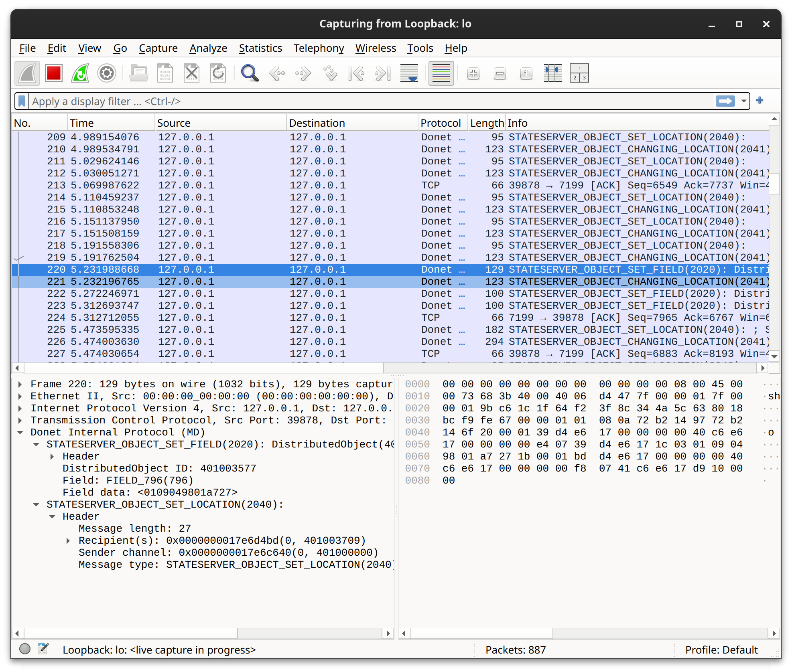Open the Statistics menu

pos(259,47)
